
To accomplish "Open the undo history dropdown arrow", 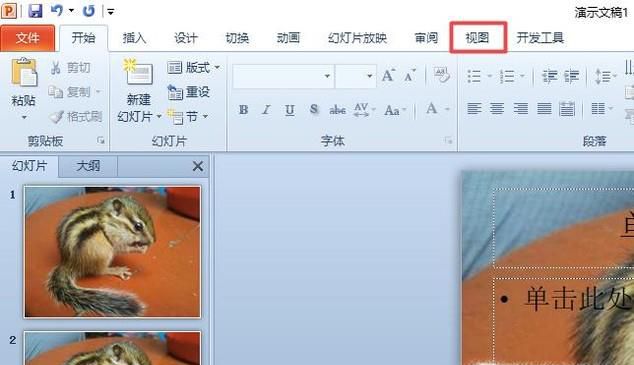I will tap(71, 11).
